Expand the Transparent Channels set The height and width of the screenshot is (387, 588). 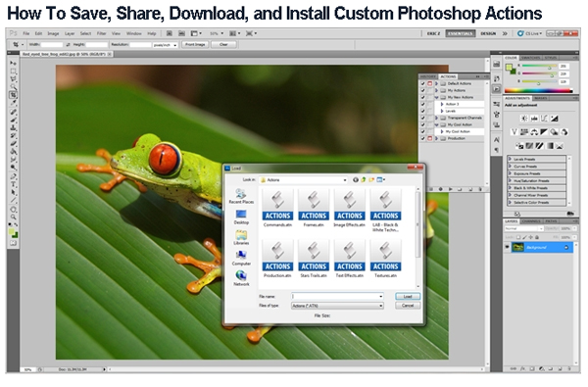(x=436, y=118)
